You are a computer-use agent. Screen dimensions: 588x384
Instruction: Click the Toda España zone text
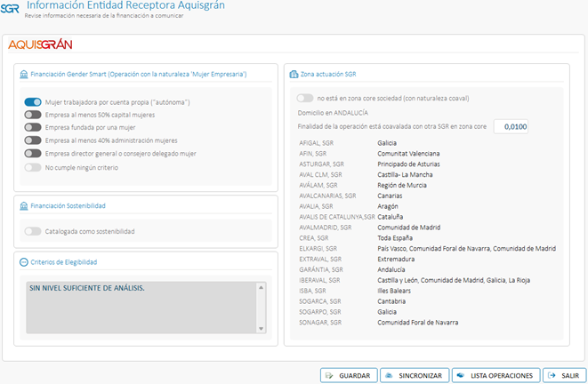coord(395,238)
